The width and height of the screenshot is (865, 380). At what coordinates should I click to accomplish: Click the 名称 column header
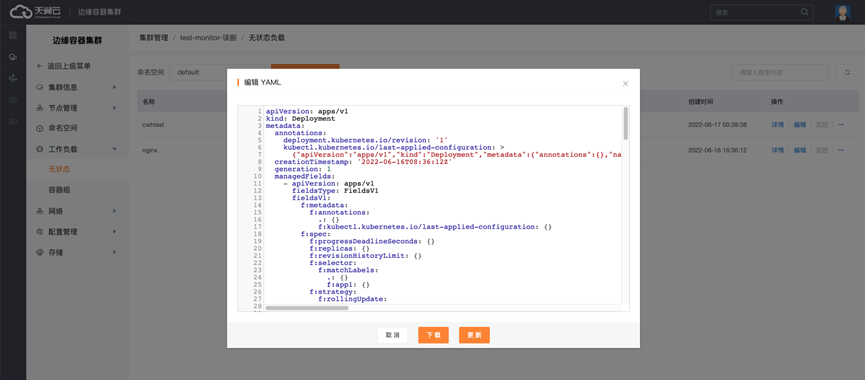148,102
